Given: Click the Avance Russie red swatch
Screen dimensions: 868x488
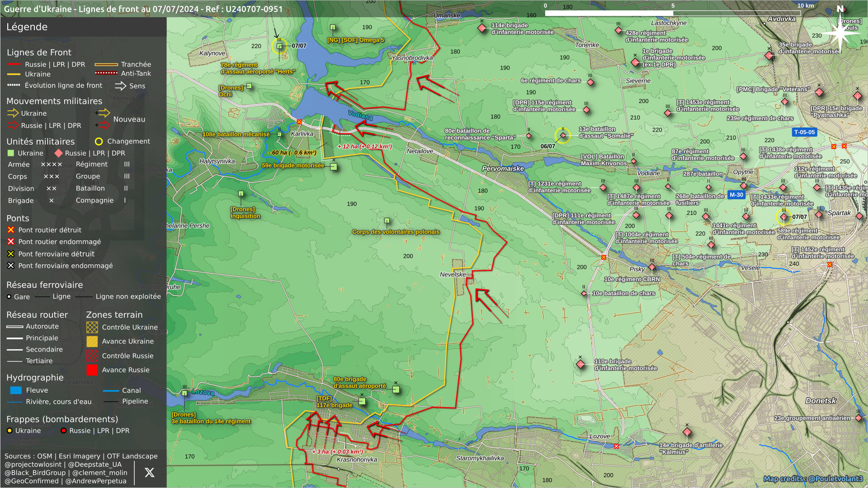Looking at the screenshot, I should (x=92, y=370).
